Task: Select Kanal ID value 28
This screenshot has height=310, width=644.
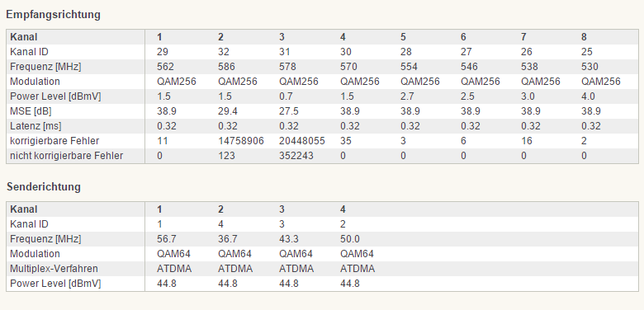Action: tap(406, 52)
